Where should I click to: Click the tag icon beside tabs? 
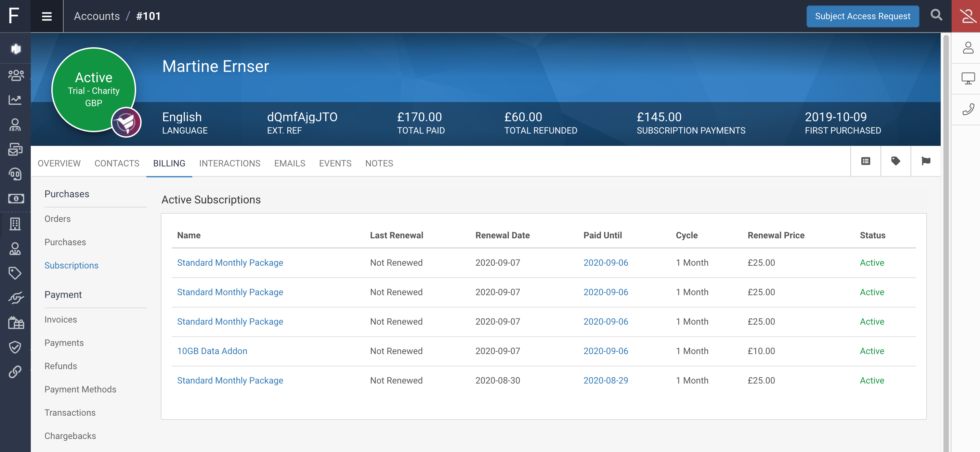point(896,161)
